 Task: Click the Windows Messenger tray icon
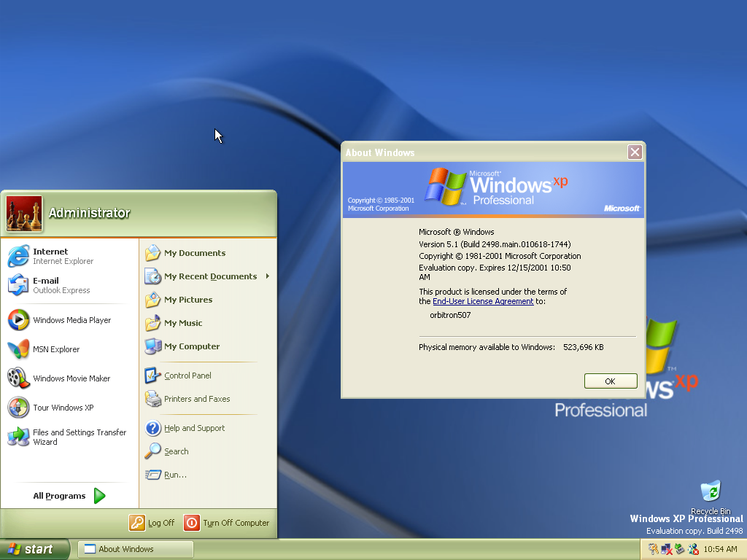[x=693, y=549]
